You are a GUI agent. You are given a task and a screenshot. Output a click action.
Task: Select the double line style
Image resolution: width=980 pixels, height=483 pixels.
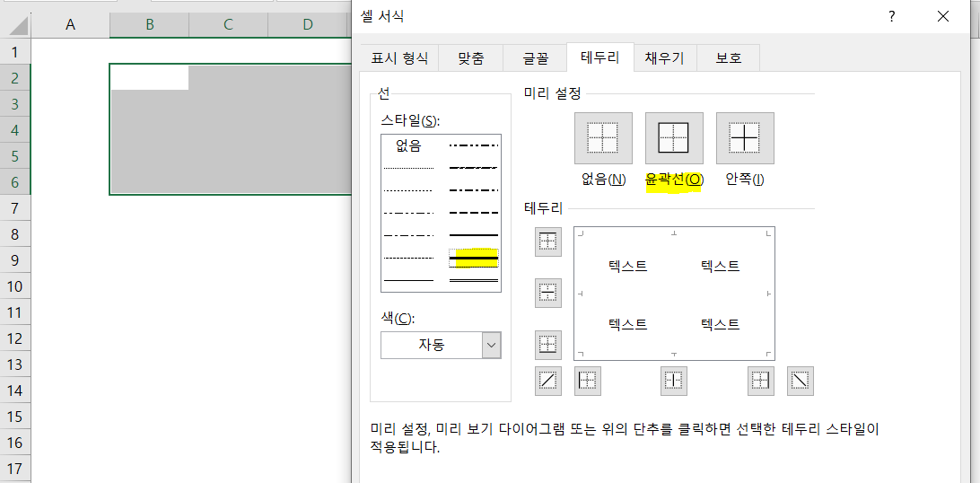coord(474,280)
